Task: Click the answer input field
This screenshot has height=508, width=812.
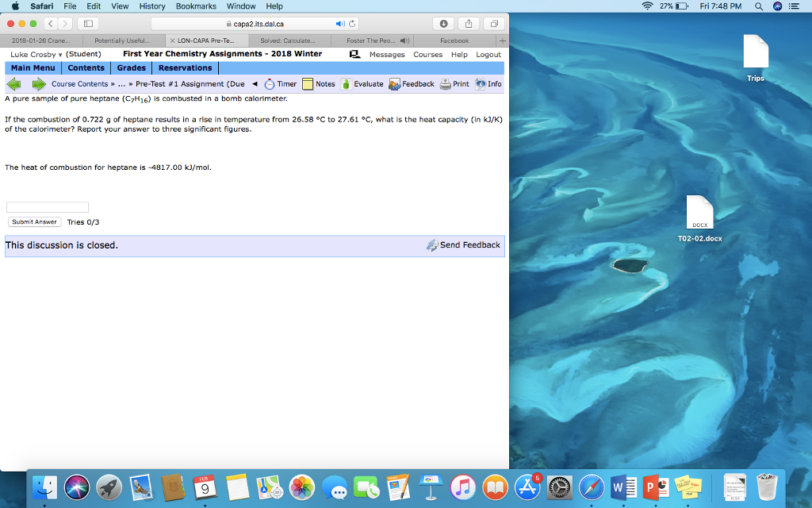Action: 47,206
